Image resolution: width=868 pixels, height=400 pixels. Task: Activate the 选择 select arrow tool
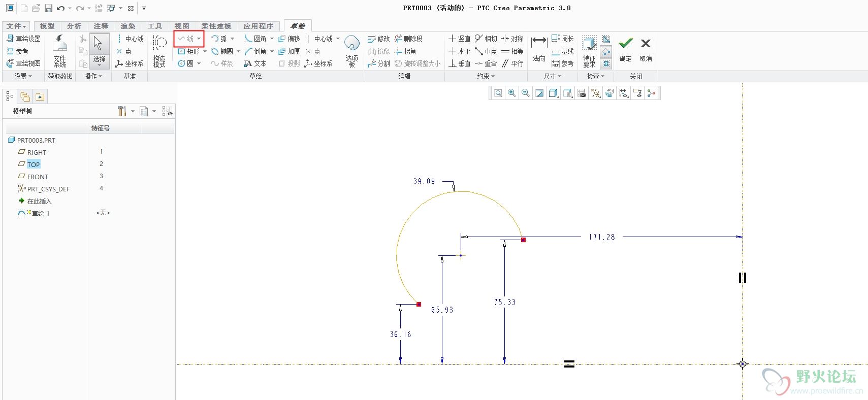[99, 51]
